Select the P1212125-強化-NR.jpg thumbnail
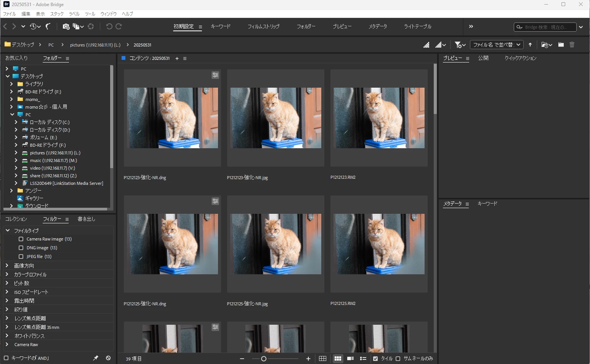Image resolution: width=590 pixels, height=364 pixels. (x=276, y=244)
